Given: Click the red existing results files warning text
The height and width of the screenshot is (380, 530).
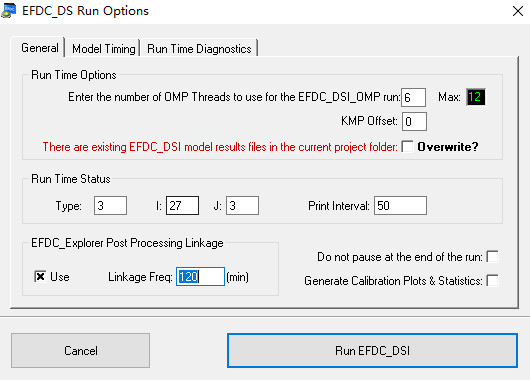Looking at the screenshot, I should (220, 147).
